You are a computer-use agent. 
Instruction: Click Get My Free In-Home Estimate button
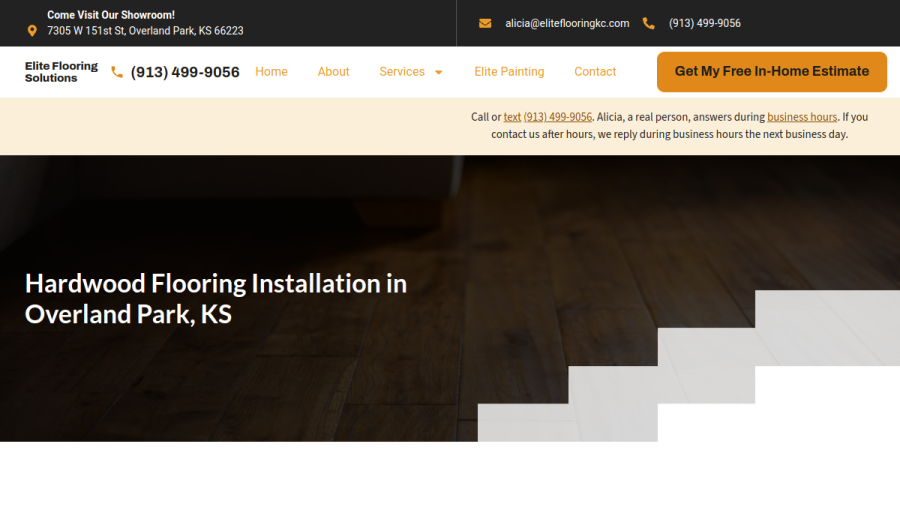tap(772, 72)
